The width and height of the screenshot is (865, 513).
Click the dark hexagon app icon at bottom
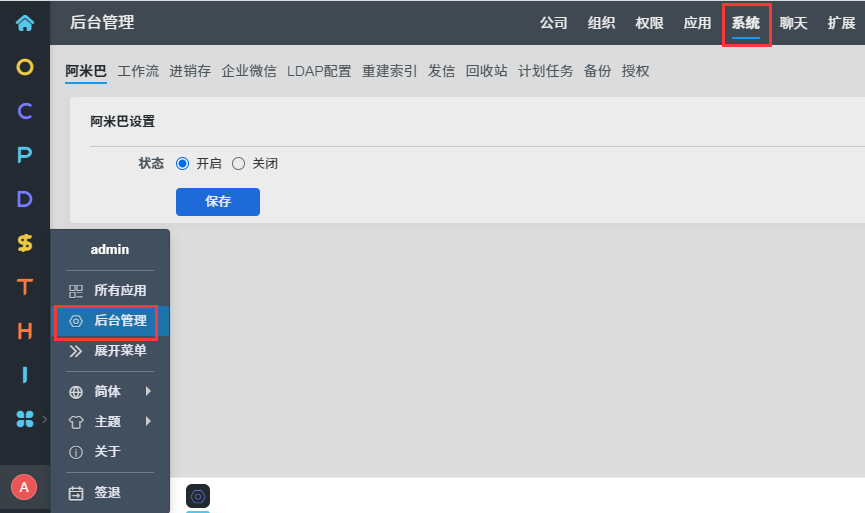pos(198,496)
